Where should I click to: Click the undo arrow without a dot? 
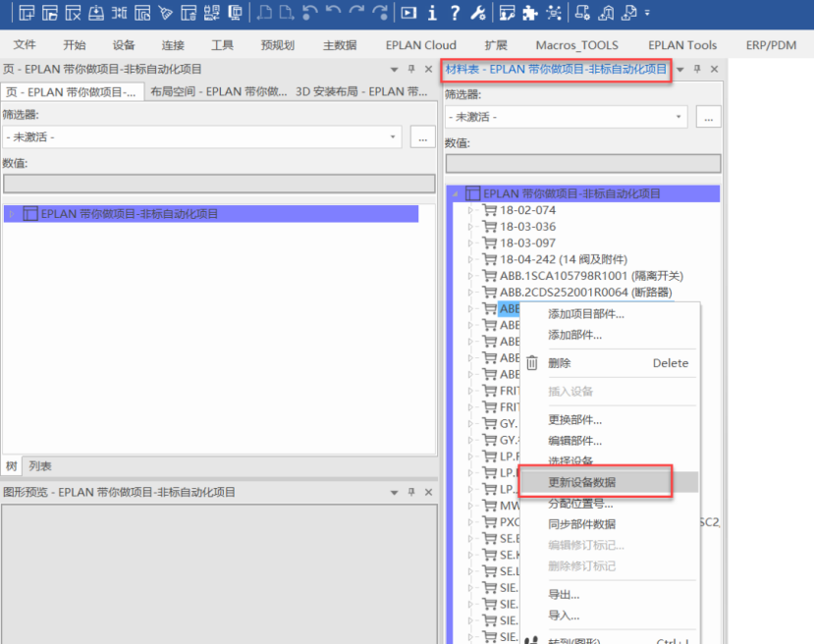[x=333, y=13]
